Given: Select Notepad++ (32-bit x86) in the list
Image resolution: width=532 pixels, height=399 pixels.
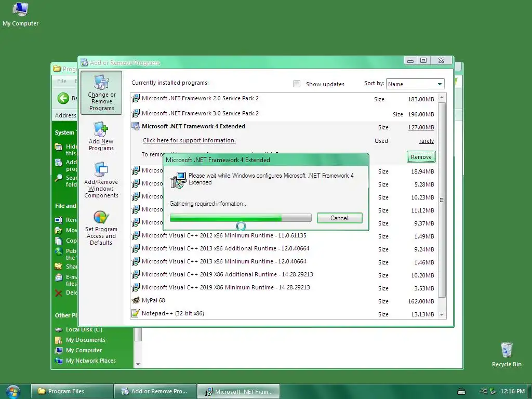Looking at the screenshot, I should (x=284, y=313).
